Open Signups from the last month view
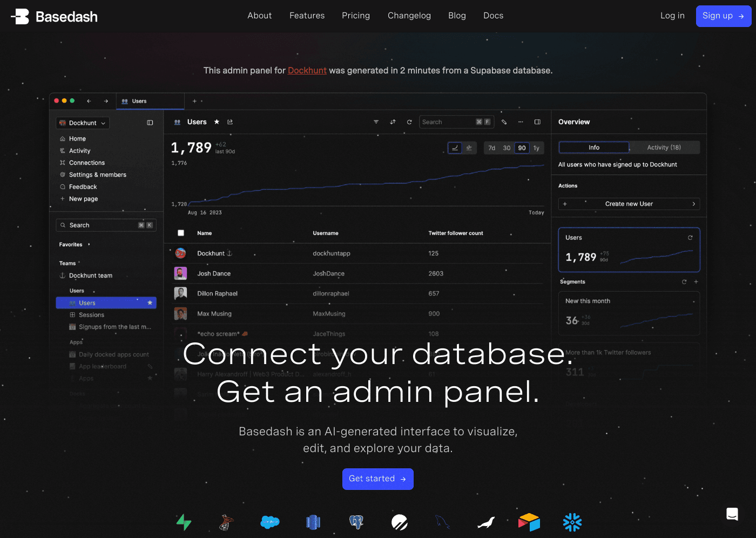This screenshot has height=538, width=756. (x=114, y=327)
